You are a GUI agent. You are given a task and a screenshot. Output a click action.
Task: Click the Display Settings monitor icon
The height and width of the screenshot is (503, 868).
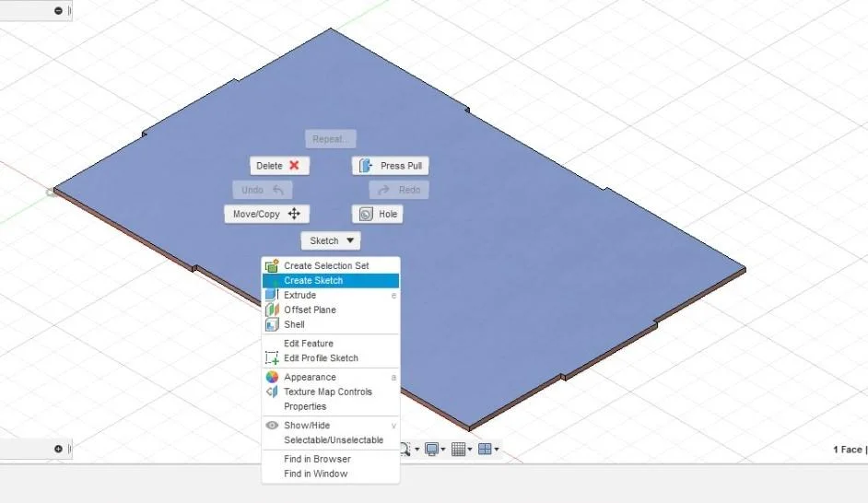point(431,449)
